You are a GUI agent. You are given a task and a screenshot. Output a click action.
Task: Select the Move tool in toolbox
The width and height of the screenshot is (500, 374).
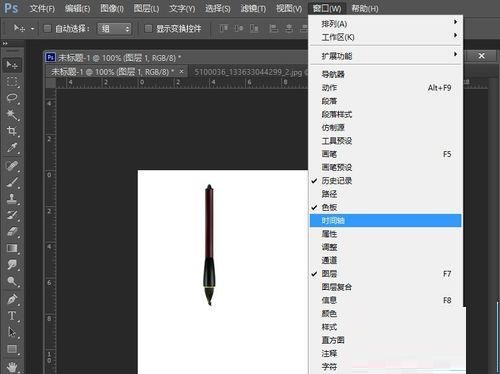click(12, 65)
